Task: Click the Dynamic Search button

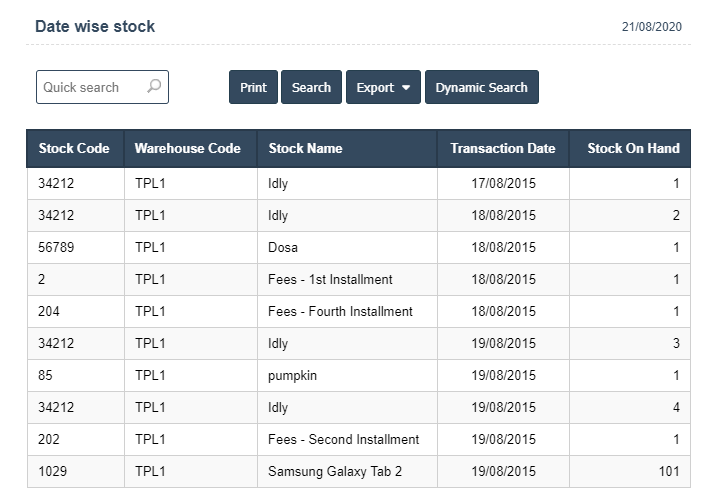Action: [x=481, y=87]
